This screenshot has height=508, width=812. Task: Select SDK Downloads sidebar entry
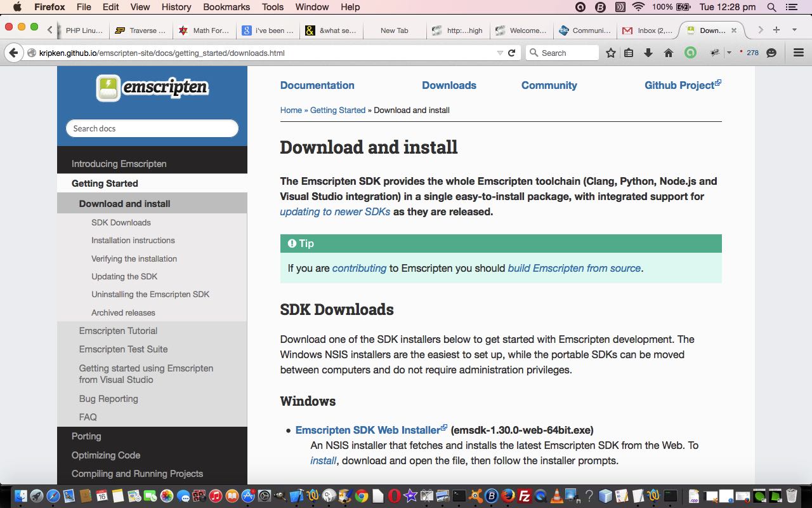(x=152, y=222)
